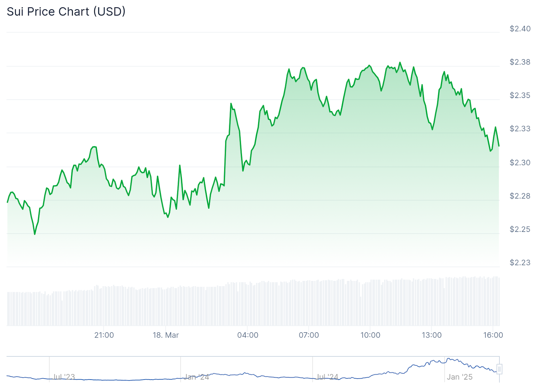The width and height of the screenshot is (537, 392).
Task: Click the $2.38 price axis label
Action: 520,62
